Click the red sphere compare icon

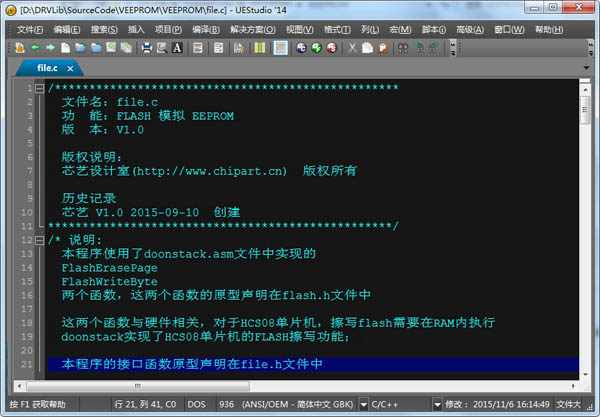[x=332, y=48]
